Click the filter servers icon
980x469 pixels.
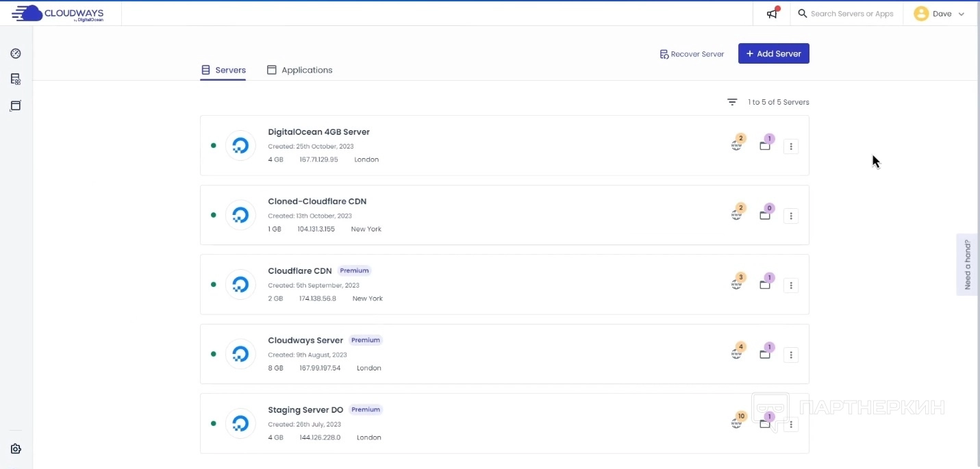coord(732,102)
